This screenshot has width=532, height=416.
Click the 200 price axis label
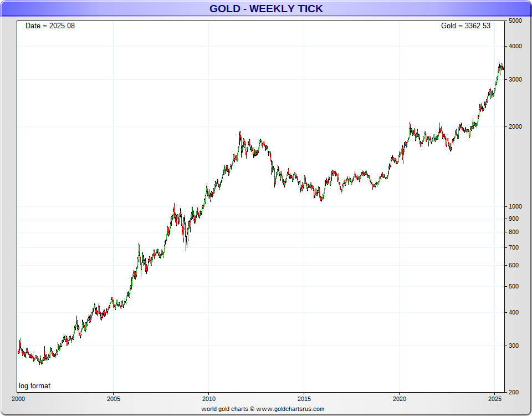tap(514, 392)
